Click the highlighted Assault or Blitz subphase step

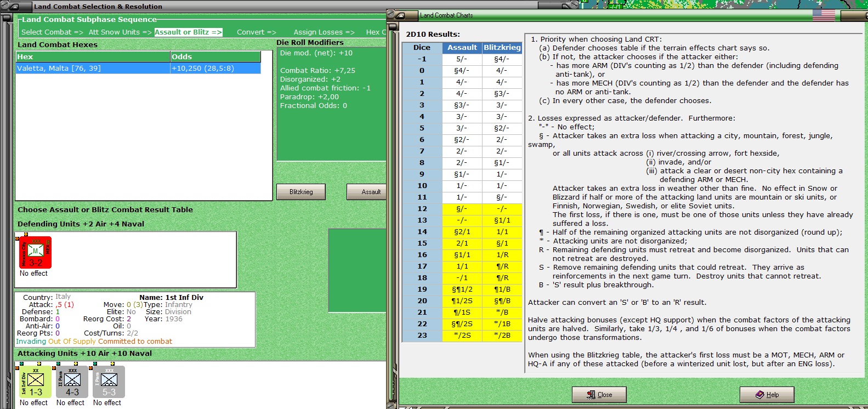[188, 32]
